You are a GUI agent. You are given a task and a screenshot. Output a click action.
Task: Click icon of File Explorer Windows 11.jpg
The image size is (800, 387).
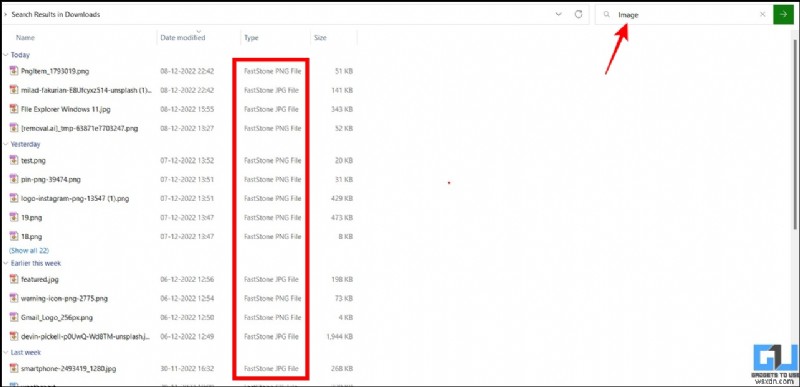(14, 109)
